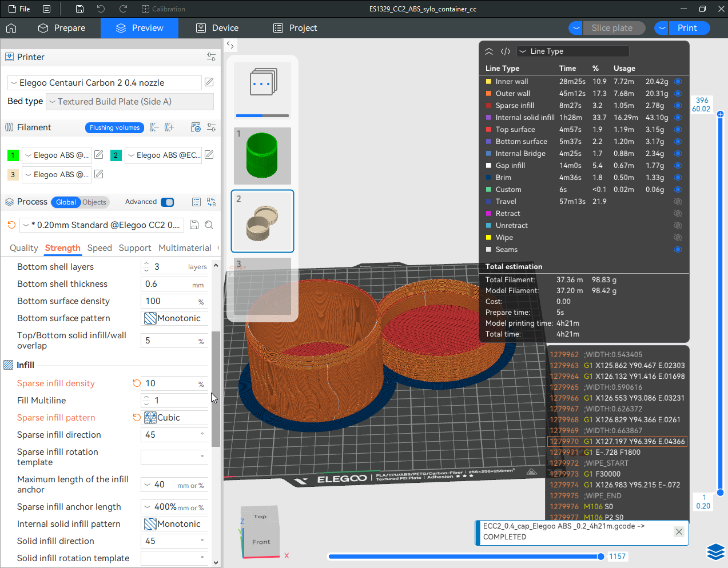Screen dimensions: 728x568
Task: Search process settings with magnifier icon
Action: click(209, 225)
